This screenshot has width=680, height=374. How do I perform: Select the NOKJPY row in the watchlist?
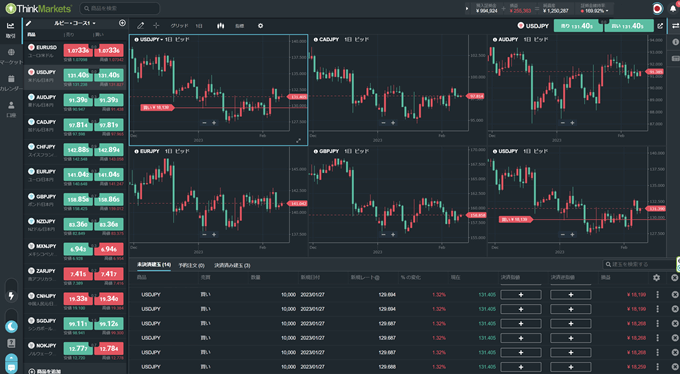pyautogui.click(x=75, y=351)
